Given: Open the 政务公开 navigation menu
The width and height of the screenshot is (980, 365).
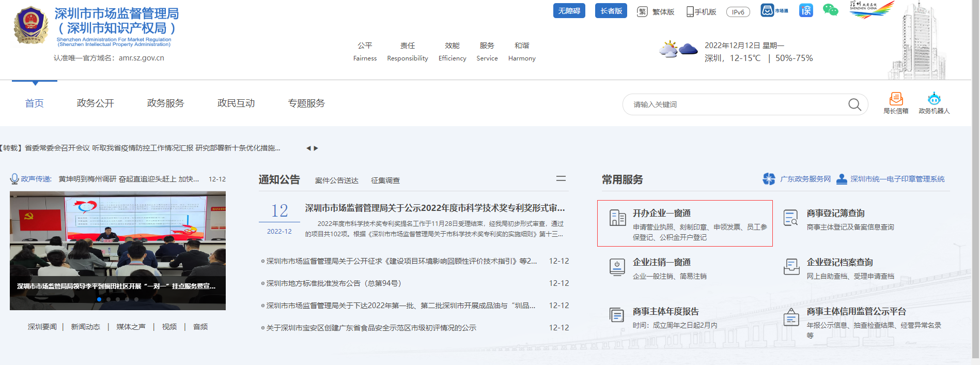Looking at the screenshot, I should pos(96,103).
